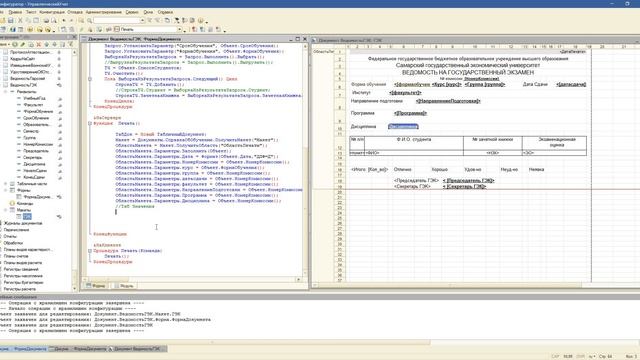Open the Отладка menu
This screenshot has height=360, width=640.
pos(75,12)
